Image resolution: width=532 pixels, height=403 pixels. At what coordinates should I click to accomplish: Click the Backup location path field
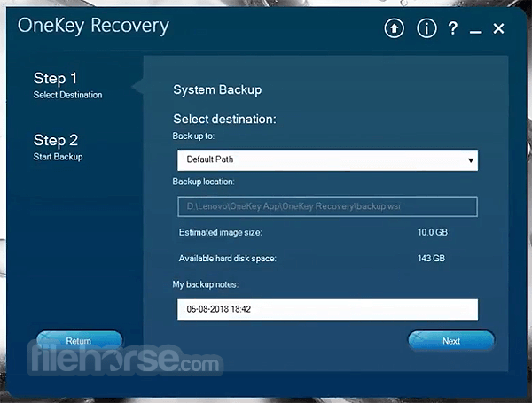(x=327, y=206)
